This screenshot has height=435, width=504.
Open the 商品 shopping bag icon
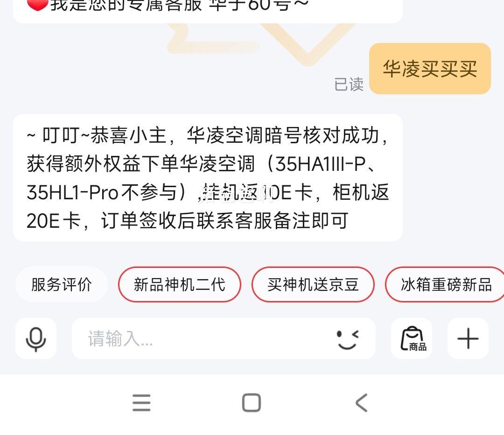[412, 338]
